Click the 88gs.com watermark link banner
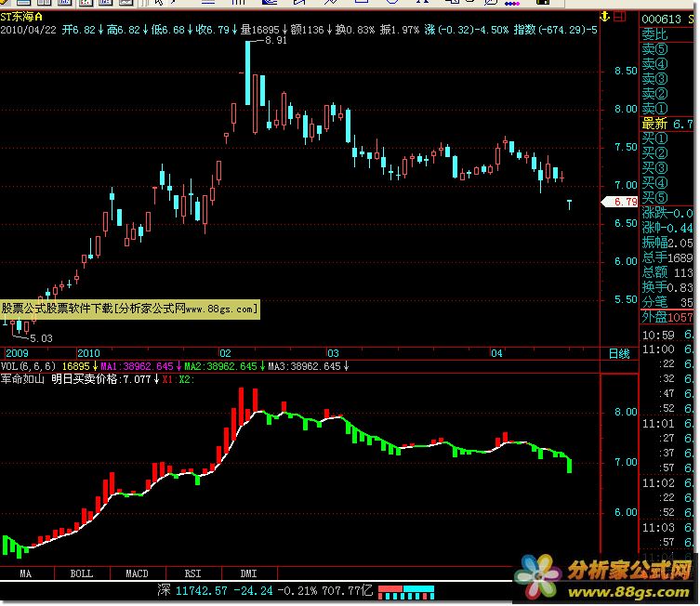This screenshot has height=606, width=700. point(129,309)
